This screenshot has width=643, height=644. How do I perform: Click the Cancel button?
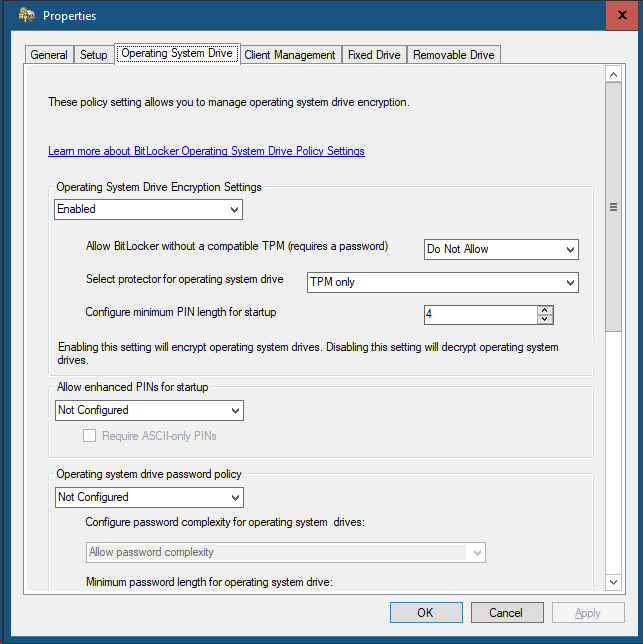point(507,613)
